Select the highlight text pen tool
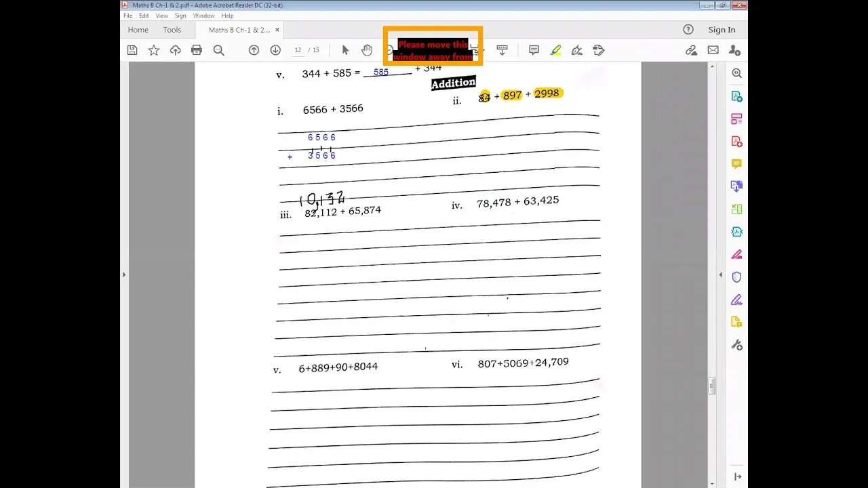Image resolution: width=868 pixels, height=488 pixels. pos(555,50)
